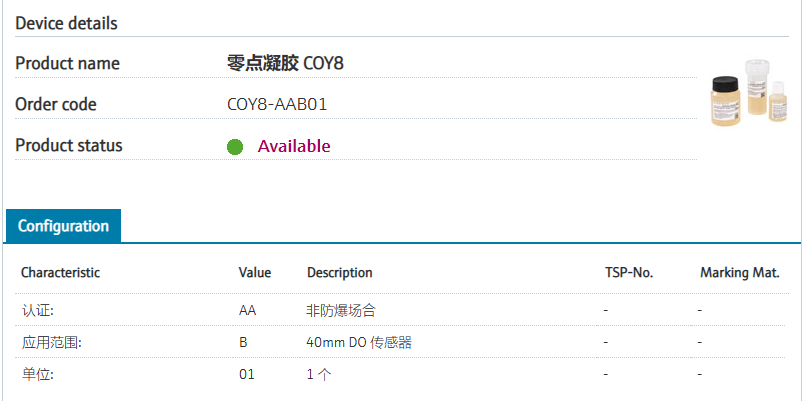Select the order code COY8-AAB01 text

(x=278, y=104)
